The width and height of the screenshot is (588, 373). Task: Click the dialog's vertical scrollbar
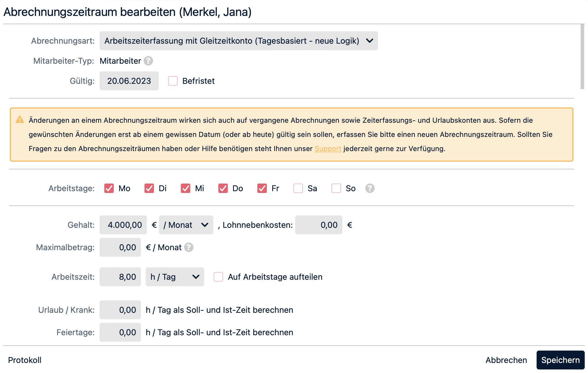pyautogui.click(x=582, y=57)
